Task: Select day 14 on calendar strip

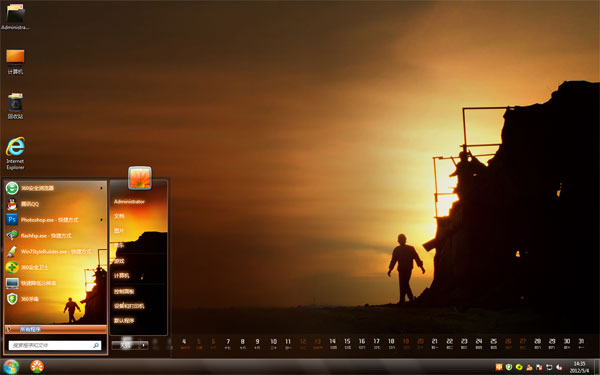Action: (333, 343)
